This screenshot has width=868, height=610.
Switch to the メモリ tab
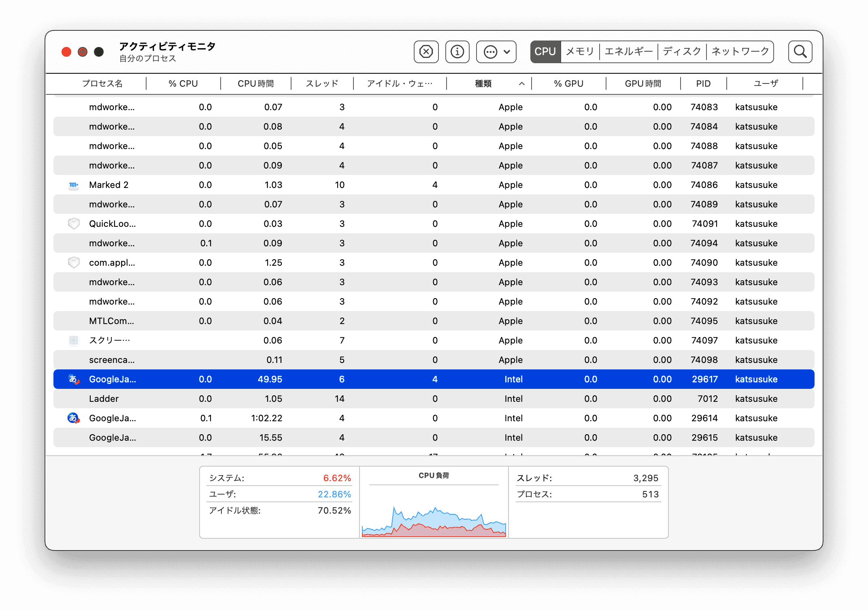(x=580, y=52)
